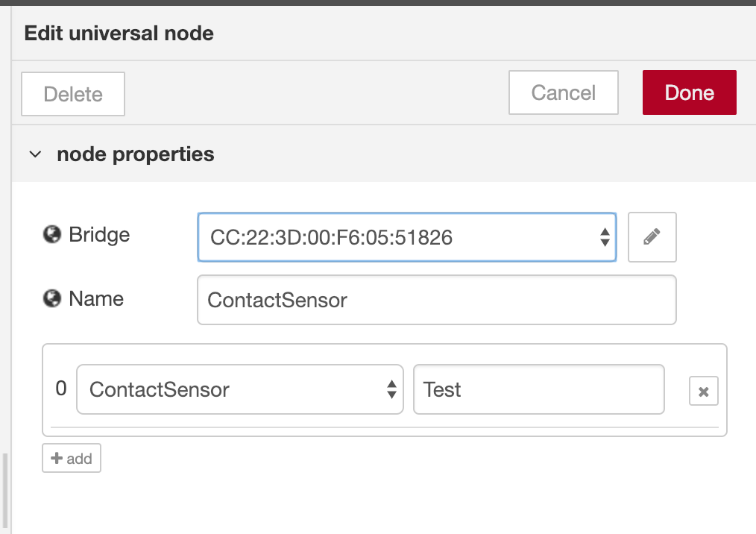756x534 pixels.
Task: Click the globe icon beside Bridge label
Action: click(x=51, y=235)
